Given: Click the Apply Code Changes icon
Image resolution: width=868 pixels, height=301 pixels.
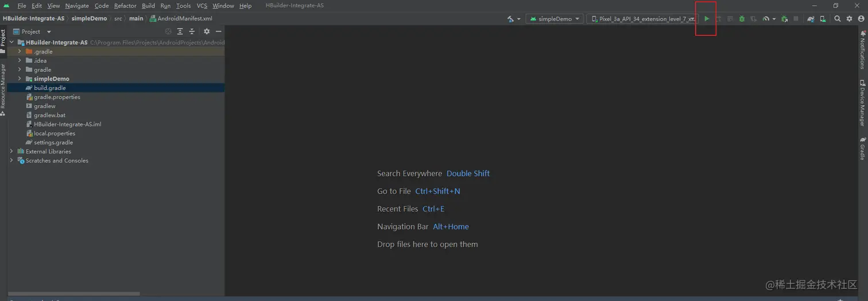Looking at the screenshot, I should 730,19.
